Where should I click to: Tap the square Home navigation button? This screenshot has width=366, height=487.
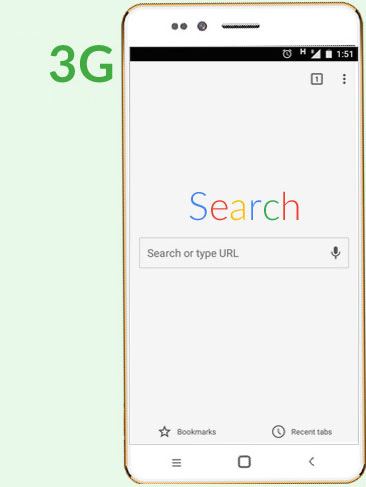244,462
